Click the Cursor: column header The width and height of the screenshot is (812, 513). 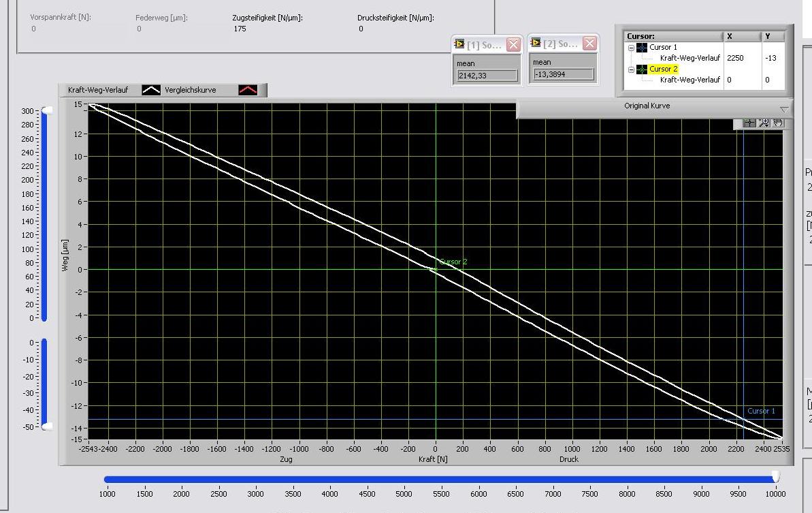point(673,36)
